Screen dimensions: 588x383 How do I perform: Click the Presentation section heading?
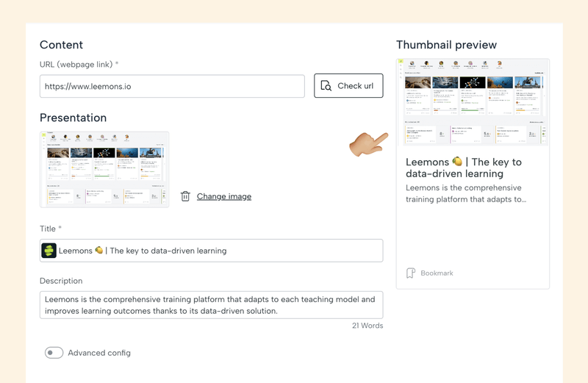[73, 118]
